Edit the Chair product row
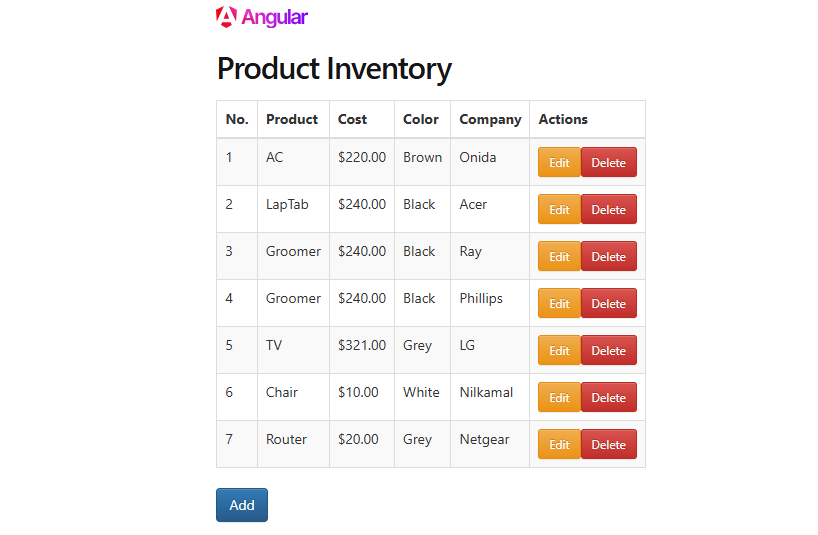This screenshot has width=818, height=535. pos(559,398)
